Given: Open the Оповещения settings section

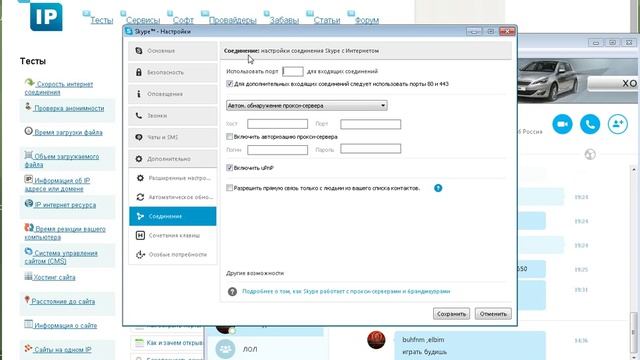Looking at the screenshot, I should click(x=173, y=94).
